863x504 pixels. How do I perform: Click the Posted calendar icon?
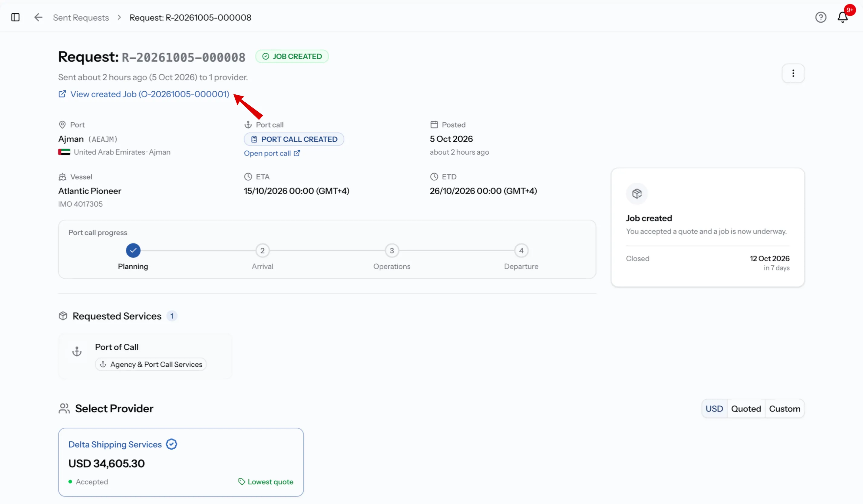tap(434, 125)
